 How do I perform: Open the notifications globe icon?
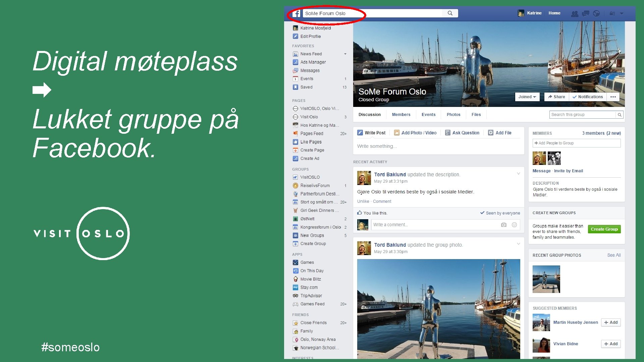coord(596,13)
